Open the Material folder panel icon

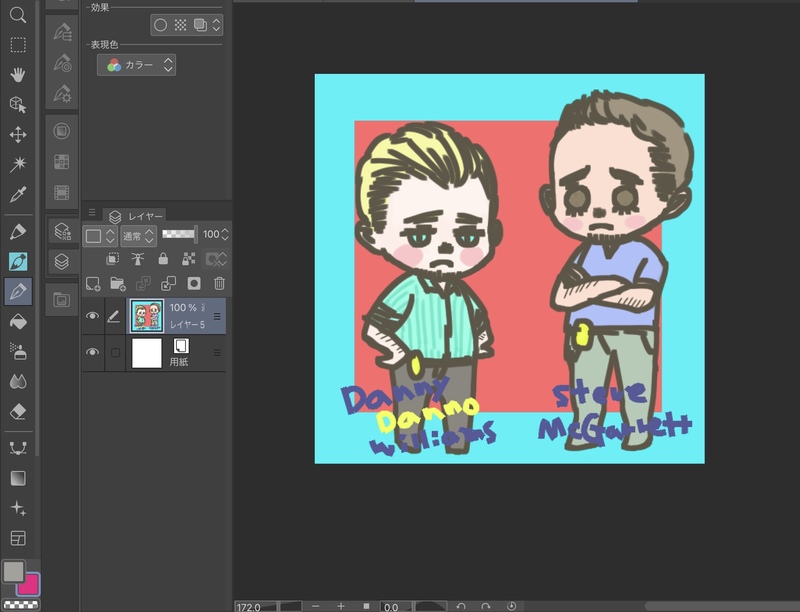(62, 300)
